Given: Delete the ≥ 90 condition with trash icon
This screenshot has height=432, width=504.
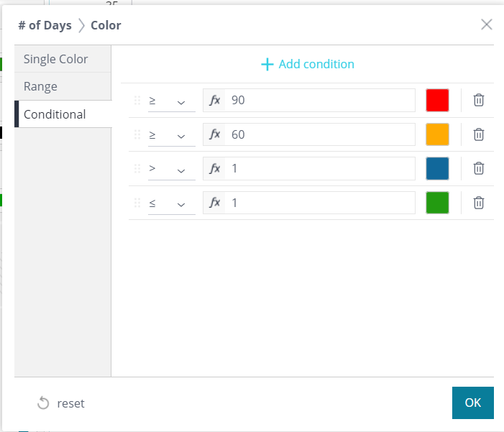Looking at the screenshot, I should tap(478, 101).
